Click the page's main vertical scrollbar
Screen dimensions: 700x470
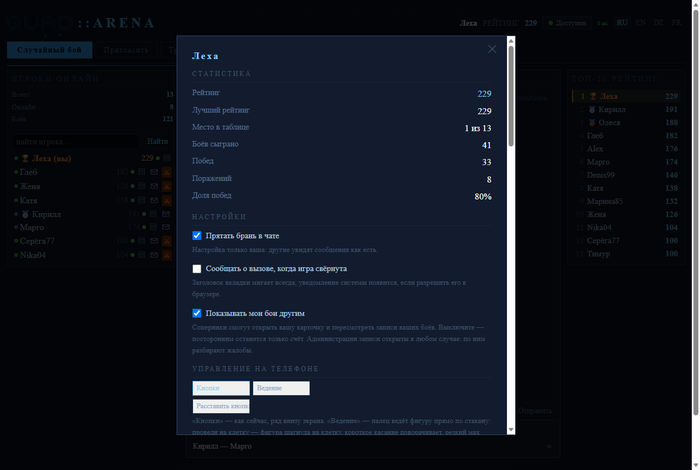coord(696,212)
